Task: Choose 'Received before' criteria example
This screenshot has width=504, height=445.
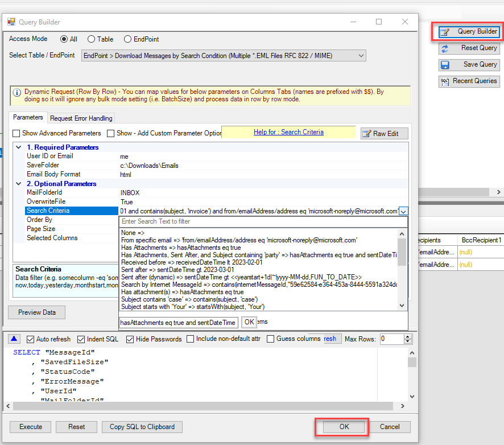Action: point(192,262)
